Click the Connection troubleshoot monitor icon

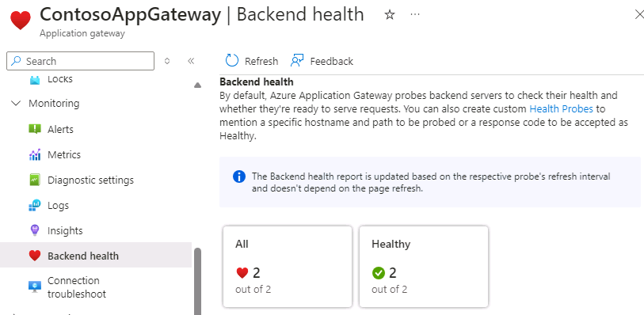tap(35, 287)
